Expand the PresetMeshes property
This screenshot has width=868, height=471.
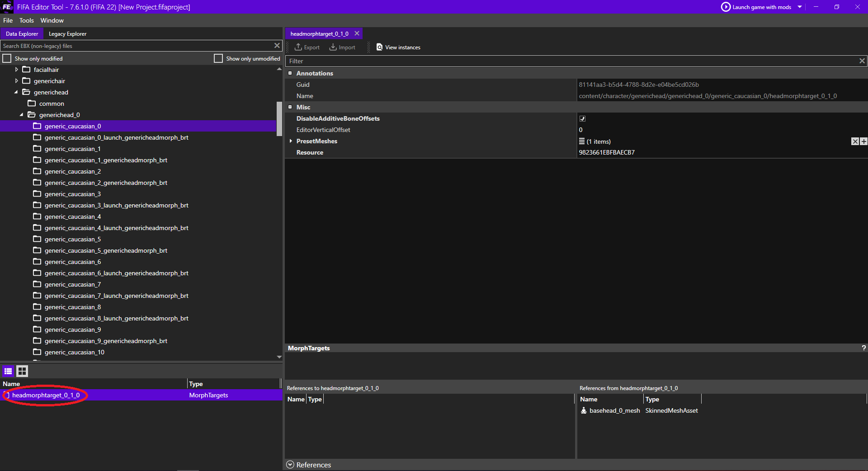pos(291,141)
